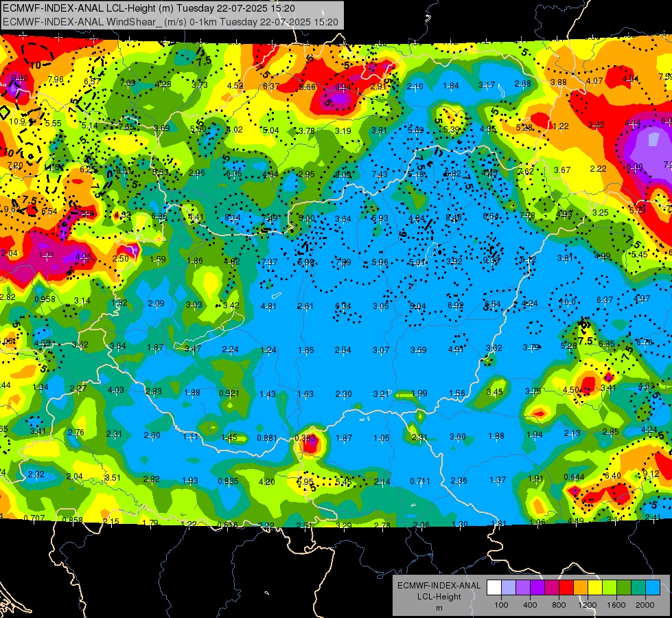Image resolution: width=672 pixels, height=618 pixels.
Task: Click the wind shear value 0.835
Action: [228, 481]
